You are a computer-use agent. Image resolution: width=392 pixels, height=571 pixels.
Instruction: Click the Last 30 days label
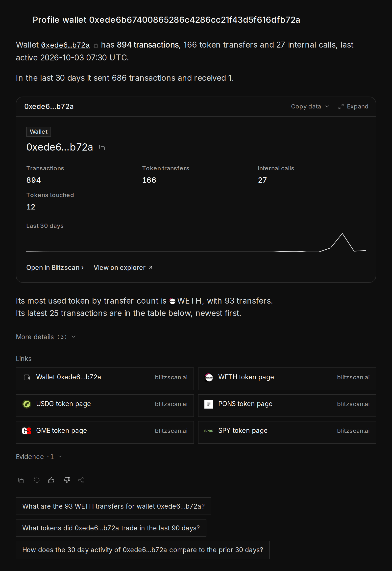(45, 226)
